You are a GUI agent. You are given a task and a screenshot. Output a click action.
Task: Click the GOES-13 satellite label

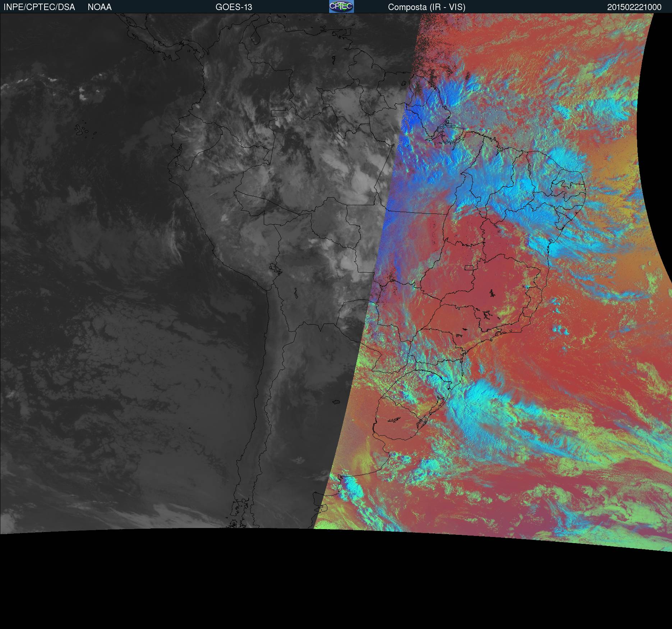click(x=234, y=7)
